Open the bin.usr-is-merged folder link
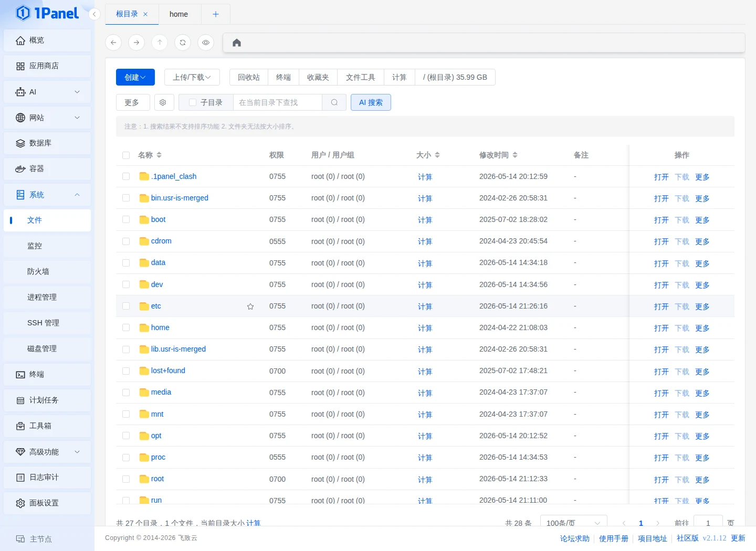756x551 pixels. (180, 198)
